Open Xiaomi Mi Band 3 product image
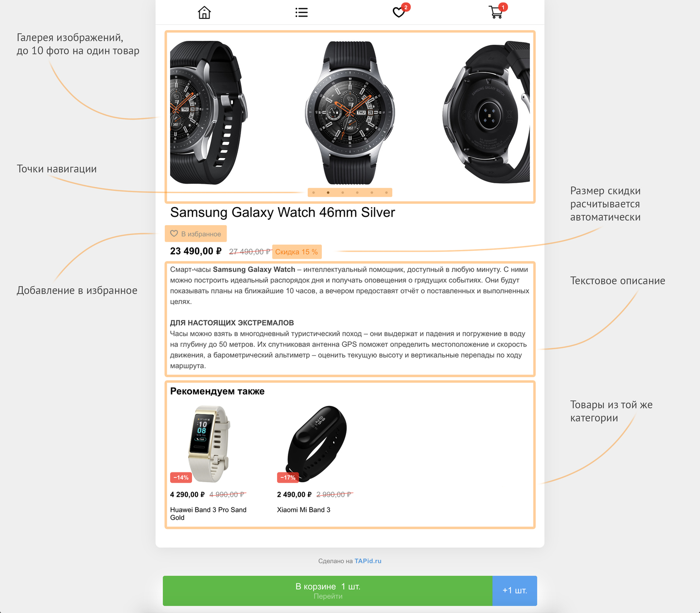700x613 pixels. [x=316, y=444]
